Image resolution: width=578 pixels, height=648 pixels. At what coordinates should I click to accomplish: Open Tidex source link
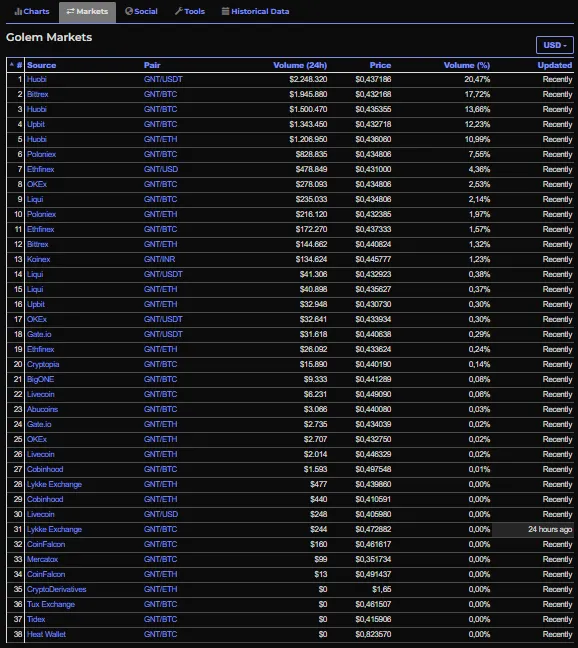click(36, 619)
